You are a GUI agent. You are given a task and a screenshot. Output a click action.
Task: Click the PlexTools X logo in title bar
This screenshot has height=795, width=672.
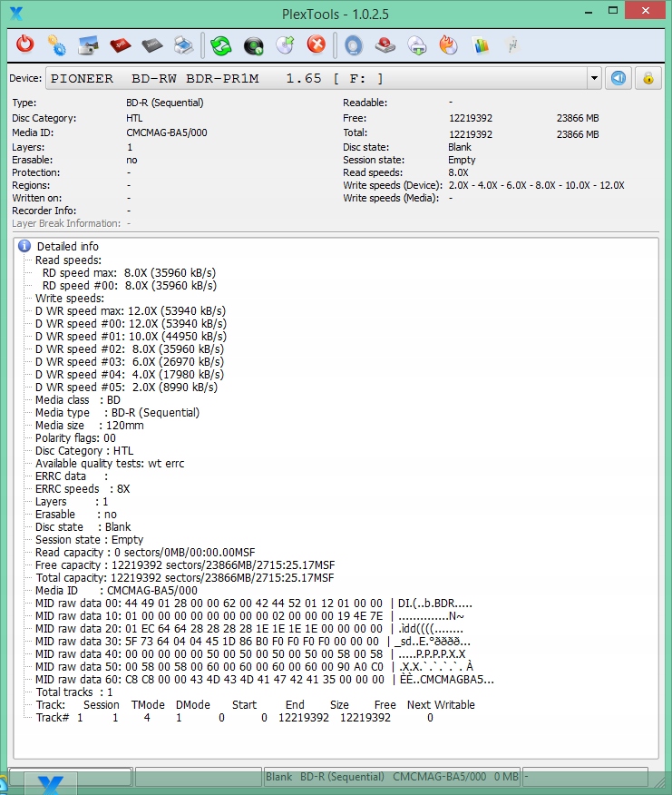point(15,13)
